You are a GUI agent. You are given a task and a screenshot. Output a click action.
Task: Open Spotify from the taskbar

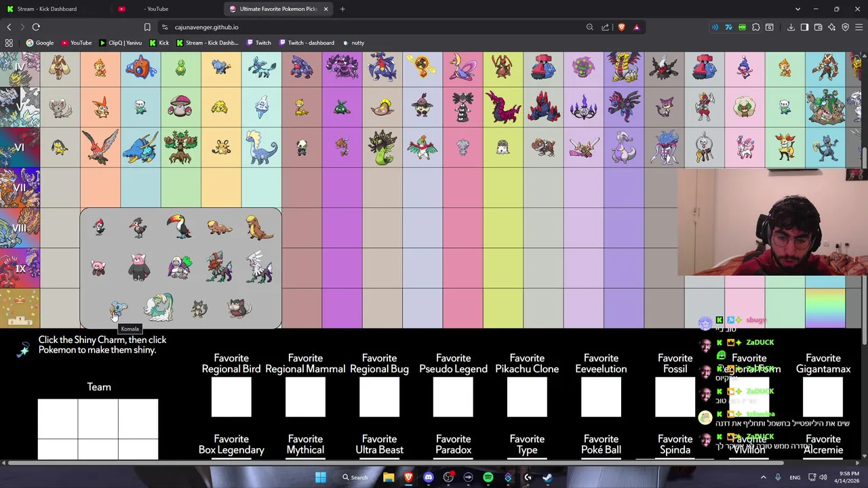[488, 477]
